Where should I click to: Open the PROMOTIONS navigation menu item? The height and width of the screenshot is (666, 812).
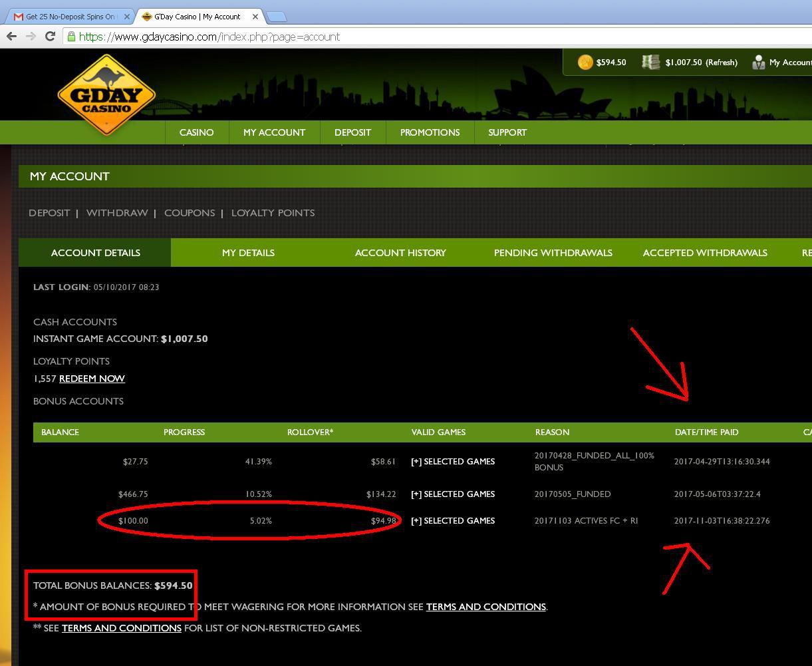pos(430,132)
